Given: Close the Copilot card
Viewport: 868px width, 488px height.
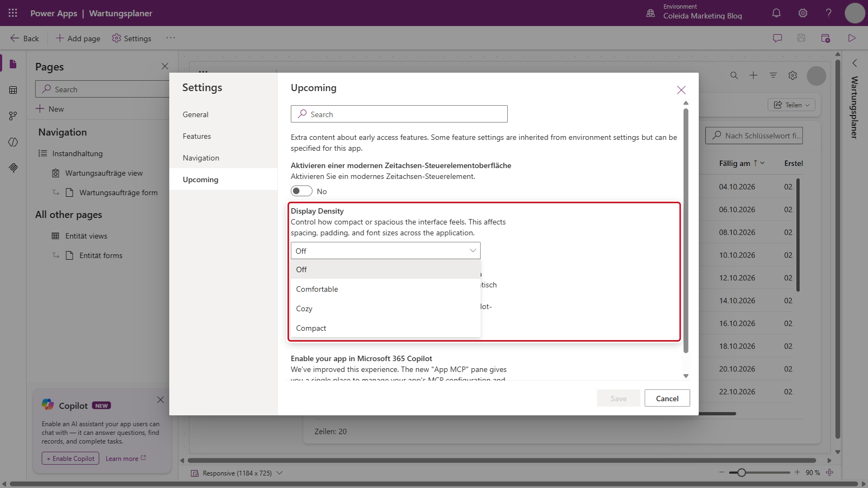Looking at the screenshot, I should [x=161, y=400].
